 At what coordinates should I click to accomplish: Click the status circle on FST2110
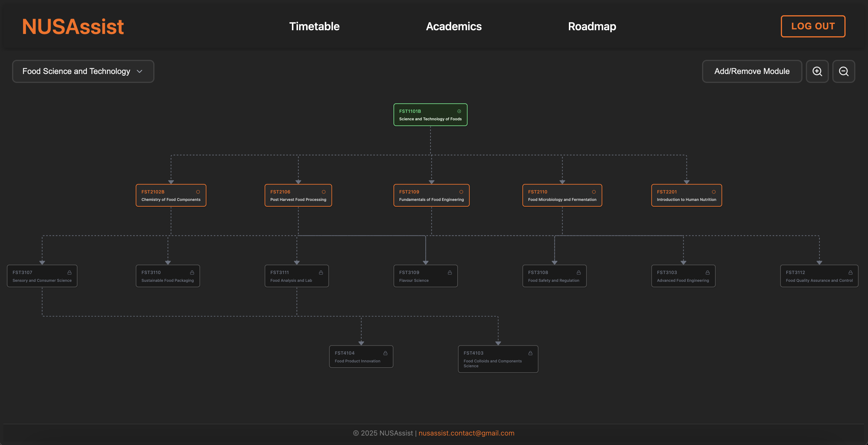point(594,192)
